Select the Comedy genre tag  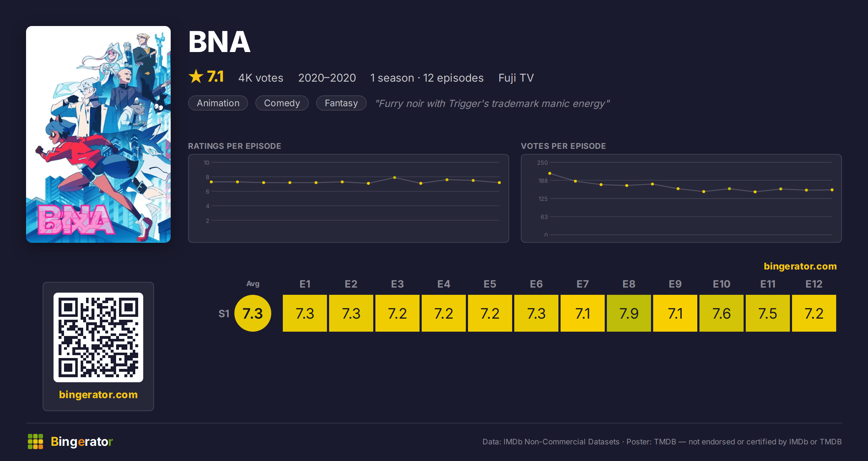click(x=282, y=103)
